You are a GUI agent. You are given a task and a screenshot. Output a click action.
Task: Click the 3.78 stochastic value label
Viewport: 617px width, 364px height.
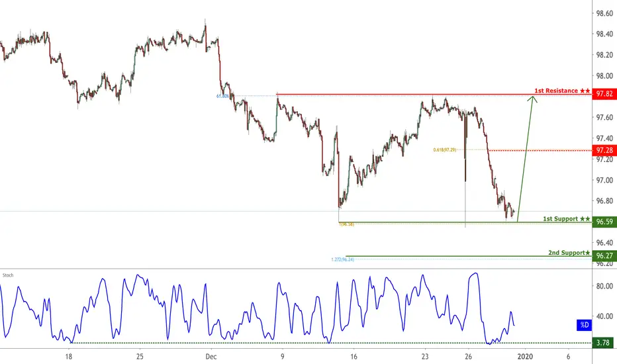603,343
